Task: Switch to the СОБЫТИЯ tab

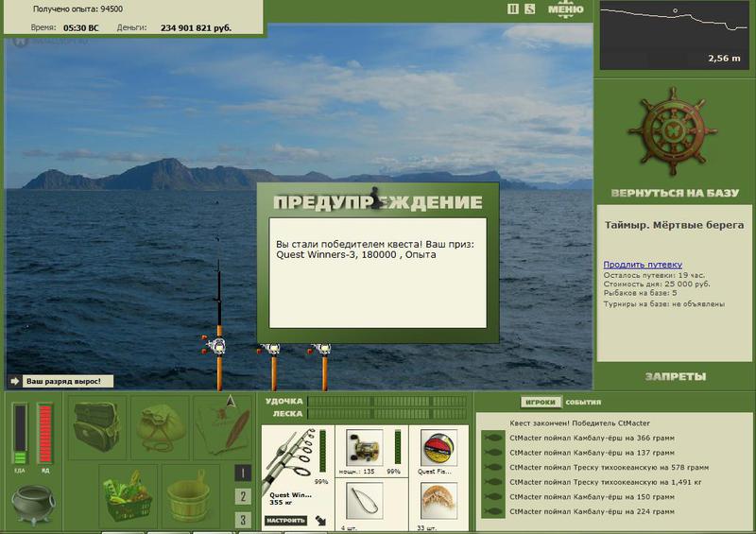Action: pos(583,402)
